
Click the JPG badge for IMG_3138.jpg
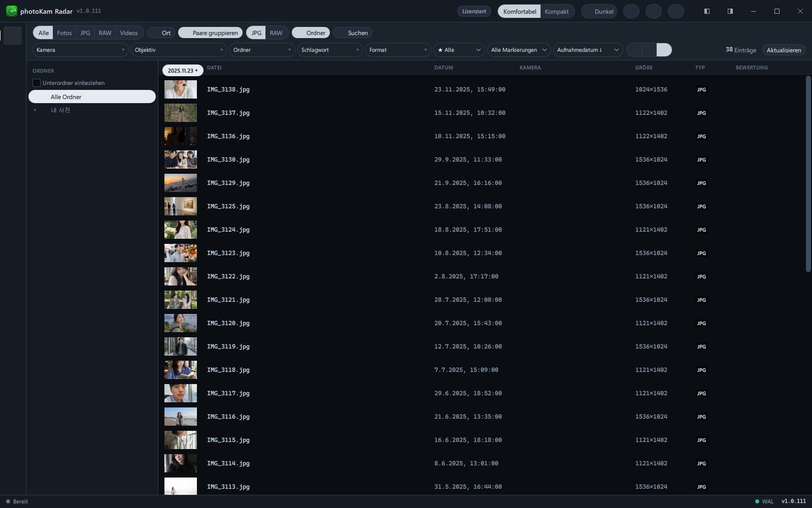(701, 89)
